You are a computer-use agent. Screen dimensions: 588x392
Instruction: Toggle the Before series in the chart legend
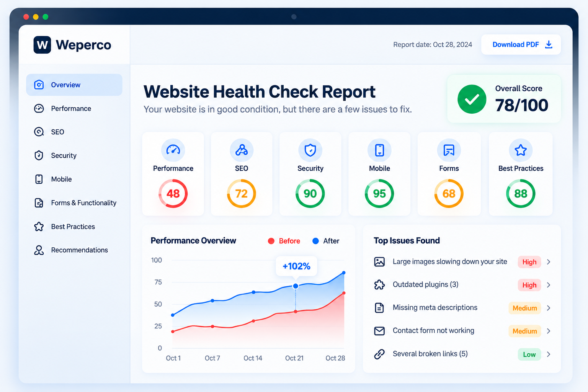pos(284,241)
